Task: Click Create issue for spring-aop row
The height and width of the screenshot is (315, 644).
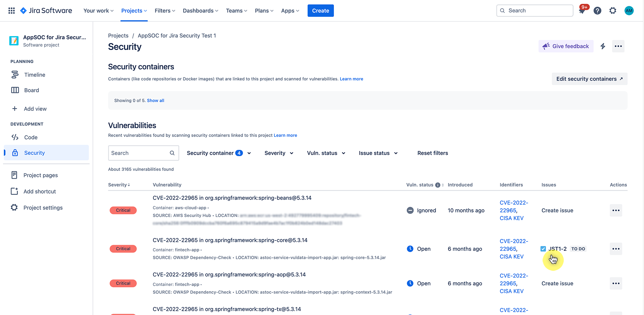Action: [557, 283]
